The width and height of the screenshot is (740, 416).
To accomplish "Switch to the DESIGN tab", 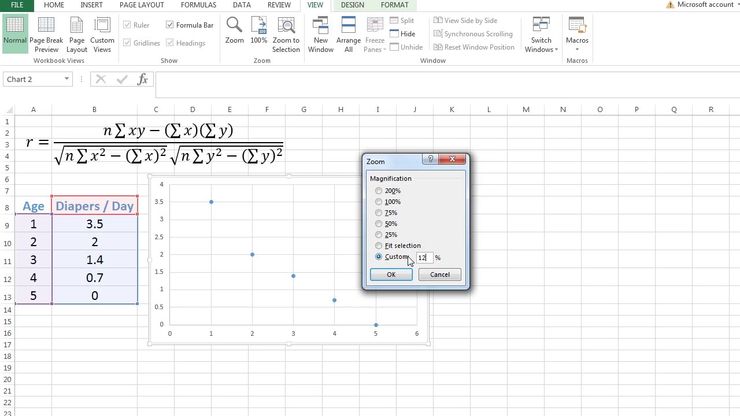I will click(352, 5).
